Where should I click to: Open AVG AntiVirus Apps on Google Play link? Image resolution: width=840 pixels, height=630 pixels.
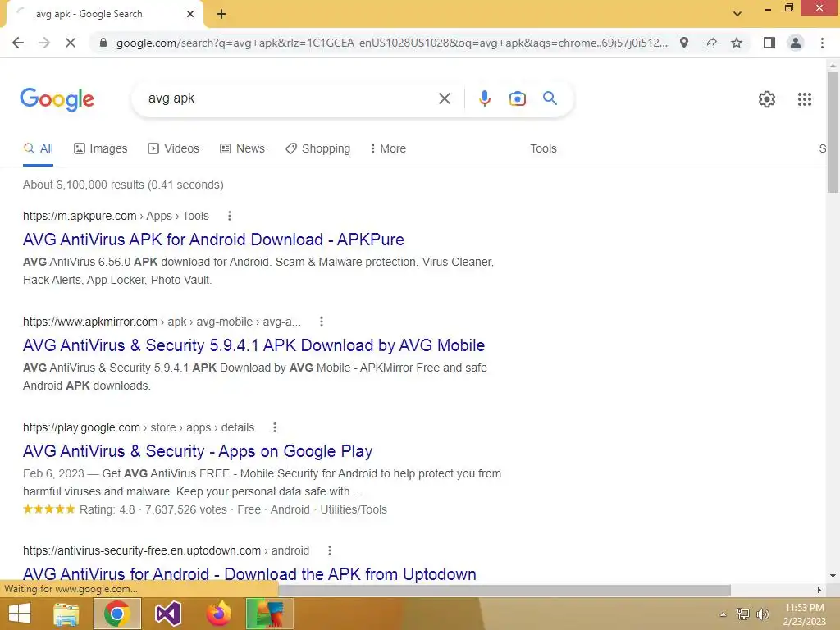pos(198,452)
